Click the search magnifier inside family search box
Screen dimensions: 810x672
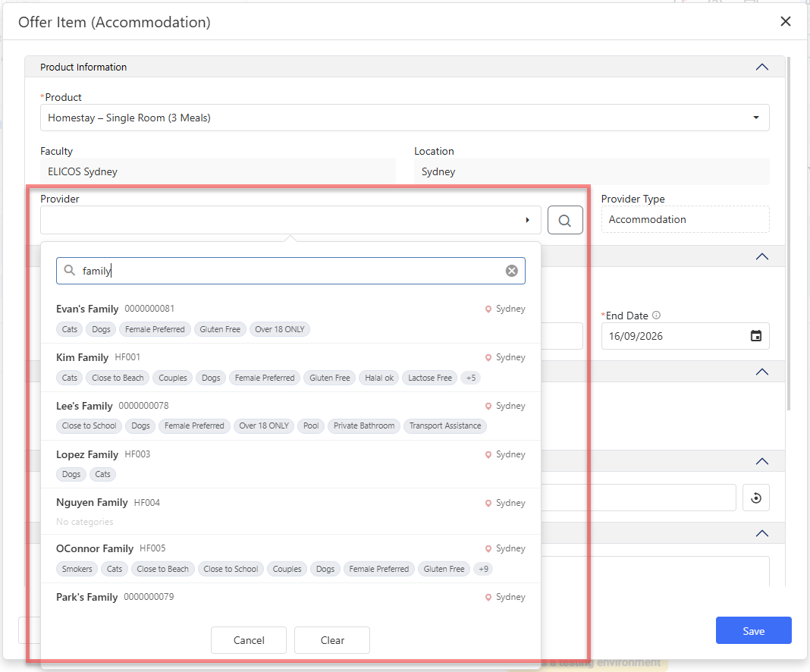69,270
